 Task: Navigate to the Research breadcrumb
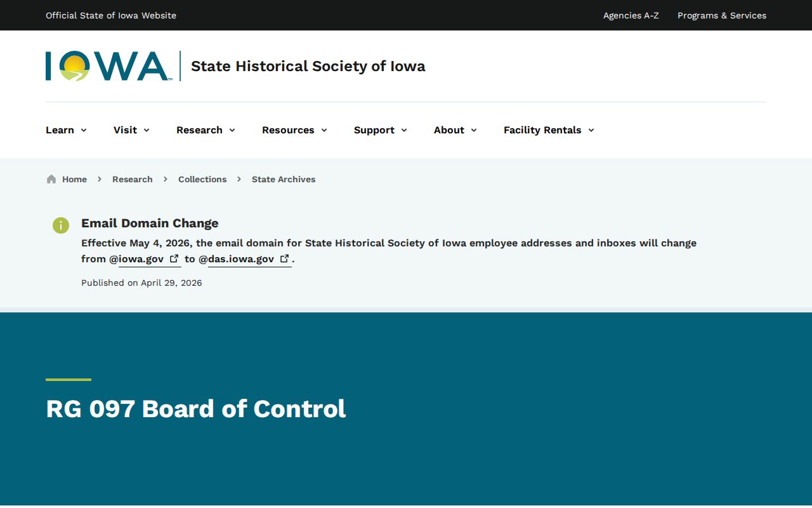coord(133,179)
